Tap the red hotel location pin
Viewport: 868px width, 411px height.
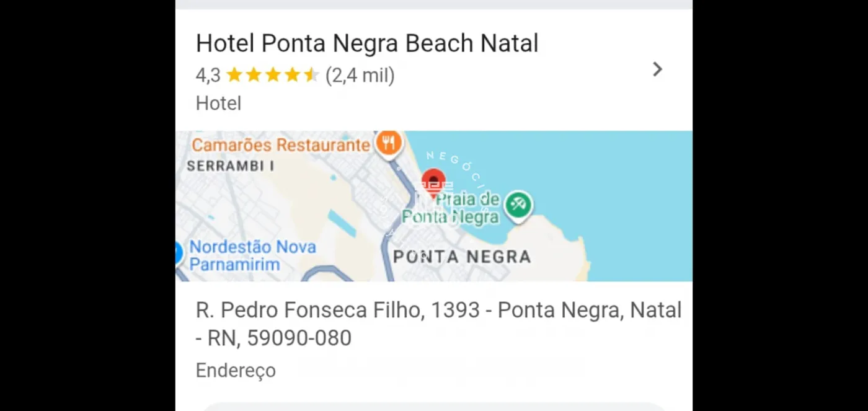(433, 181)
